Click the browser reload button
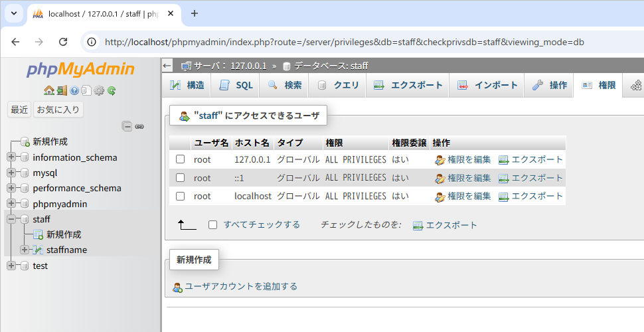The image size is (644, 332). [x=63, y=41]
